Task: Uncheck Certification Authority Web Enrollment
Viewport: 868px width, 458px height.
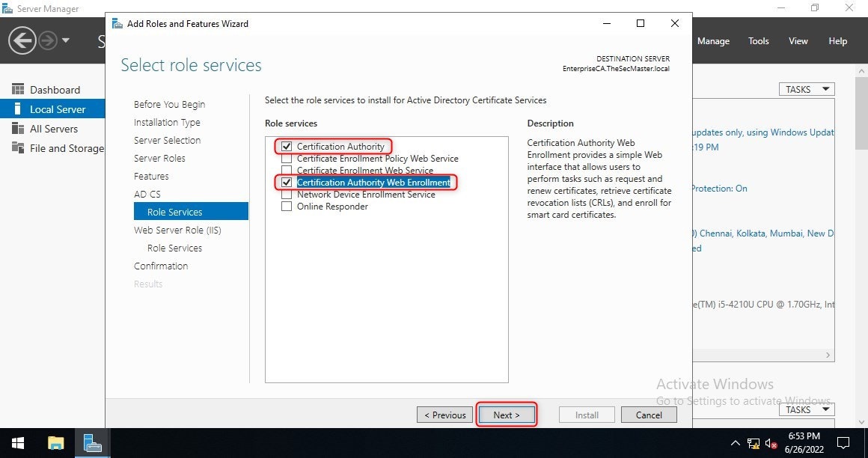Action: (286, 182)
